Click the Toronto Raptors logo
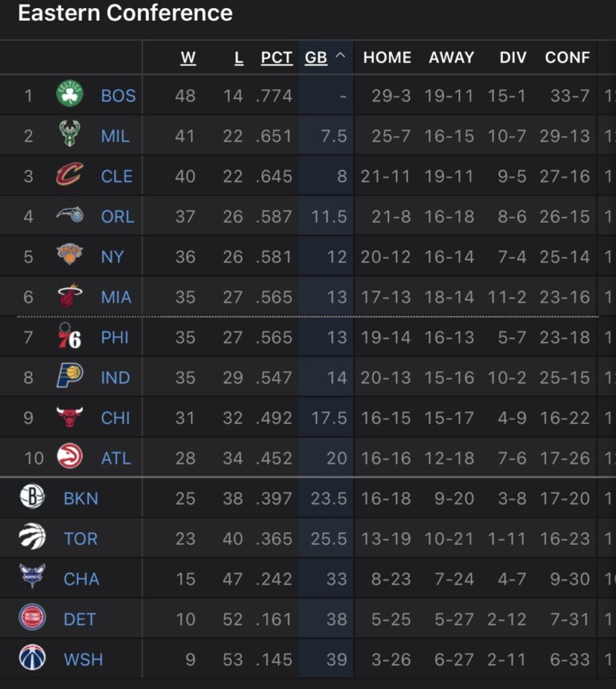Image resolution: width=616 pixels, height=689 pixels. [x=32, y=538]
